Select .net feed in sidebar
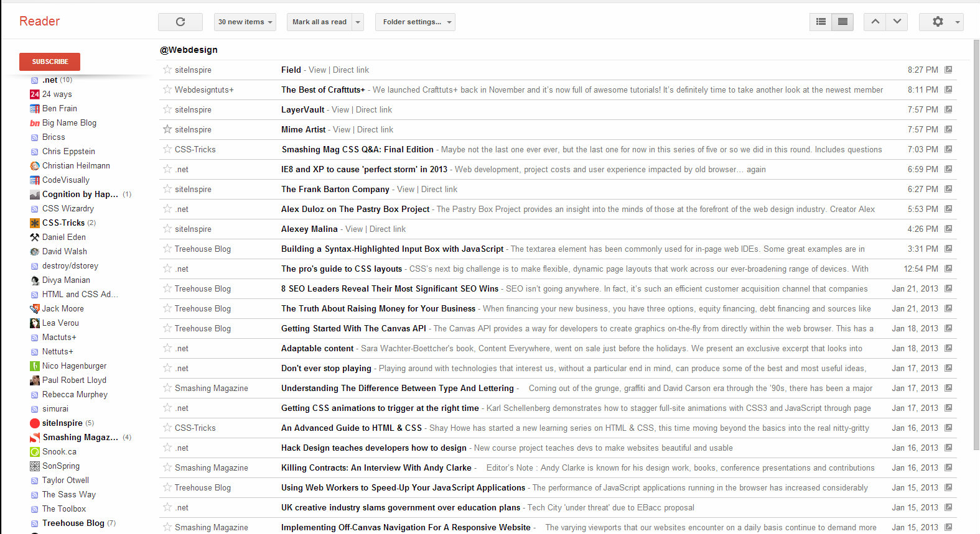 click(x=50, y=80)
